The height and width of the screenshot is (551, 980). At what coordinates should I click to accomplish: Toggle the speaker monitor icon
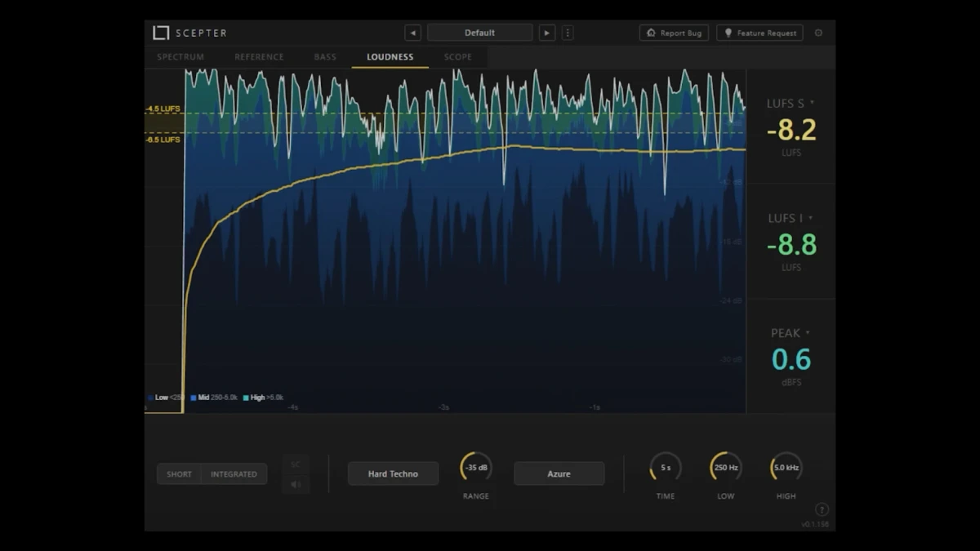pyautogui.click(x=296, y=484)
